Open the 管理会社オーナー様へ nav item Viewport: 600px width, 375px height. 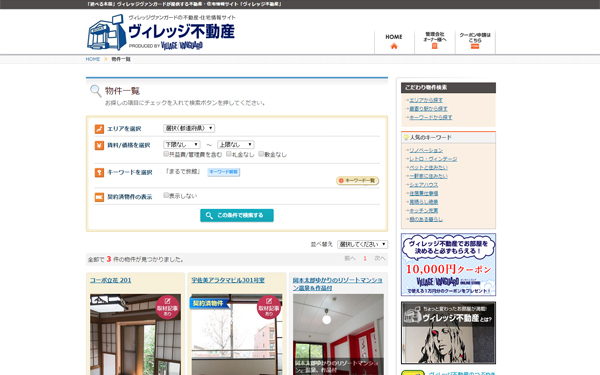(434, 40)
